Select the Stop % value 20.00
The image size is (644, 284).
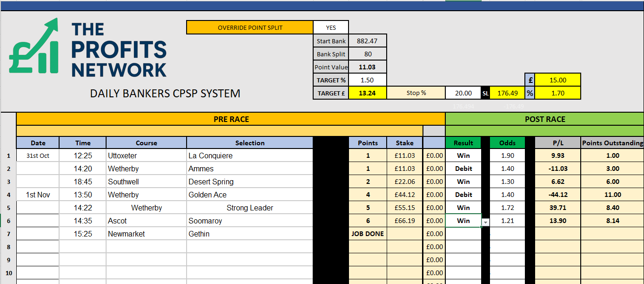[x=464, y=93]
